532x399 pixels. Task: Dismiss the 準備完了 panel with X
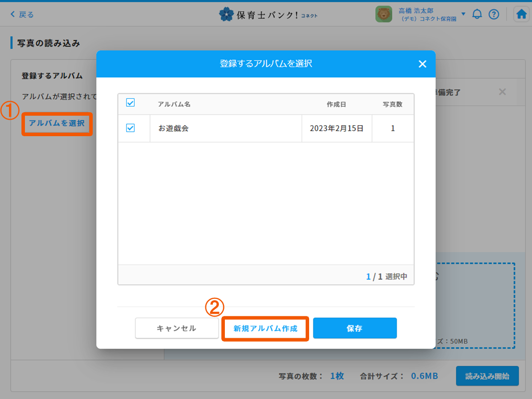click(502, 92)
